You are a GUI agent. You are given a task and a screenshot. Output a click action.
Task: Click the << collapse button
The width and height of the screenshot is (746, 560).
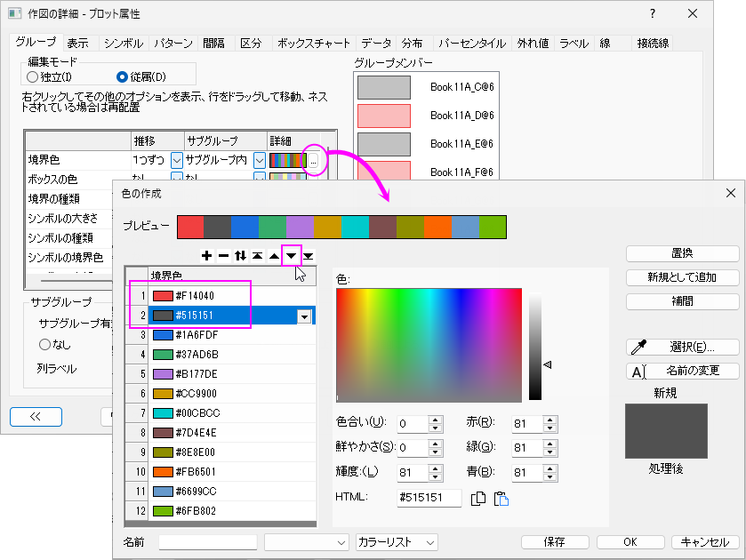coord(36,417)
